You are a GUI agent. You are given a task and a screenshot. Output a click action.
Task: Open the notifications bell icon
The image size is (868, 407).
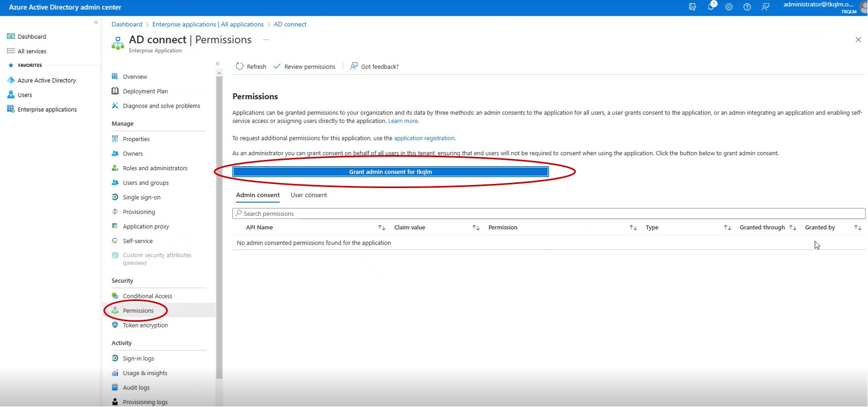coord(711,6)
